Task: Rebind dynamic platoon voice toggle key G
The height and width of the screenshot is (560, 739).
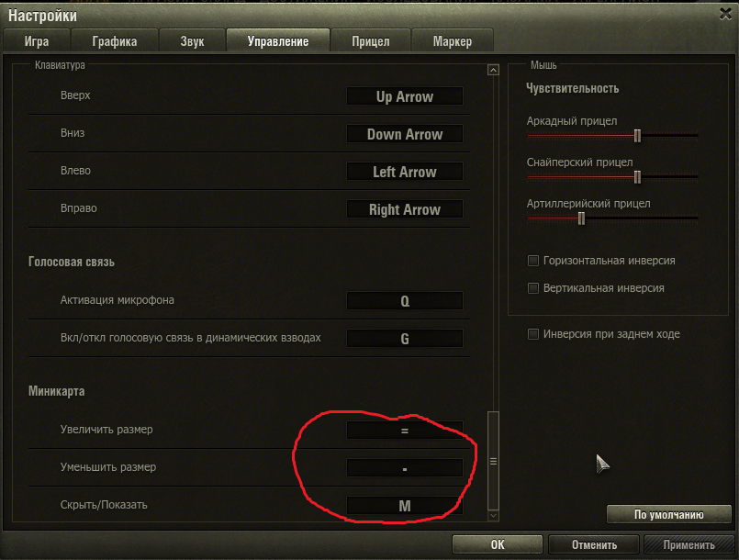Action: 404,339
